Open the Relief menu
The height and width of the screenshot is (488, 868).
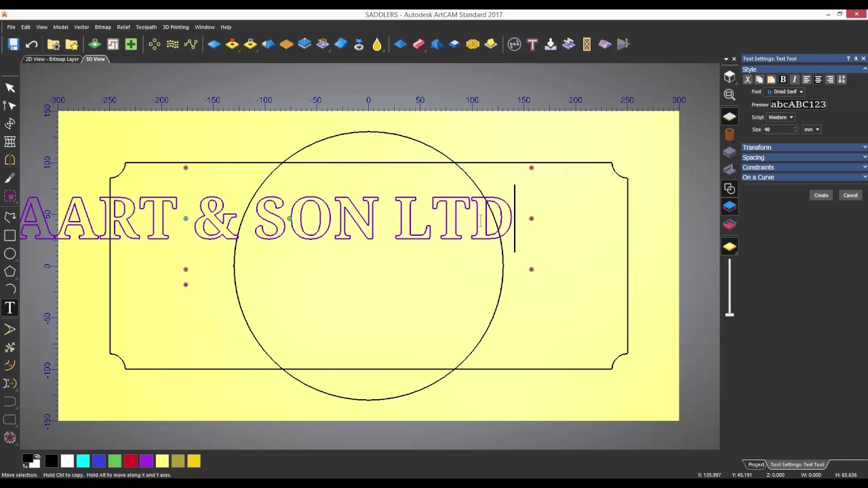coord(123,27)
